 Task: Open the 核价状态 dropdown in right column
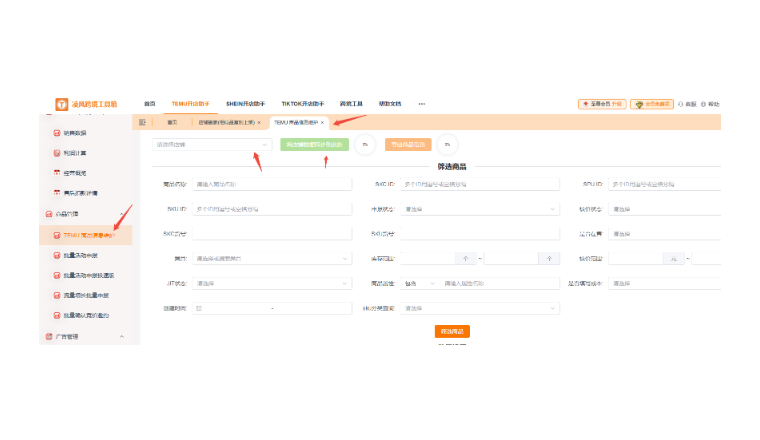[665, 209]
